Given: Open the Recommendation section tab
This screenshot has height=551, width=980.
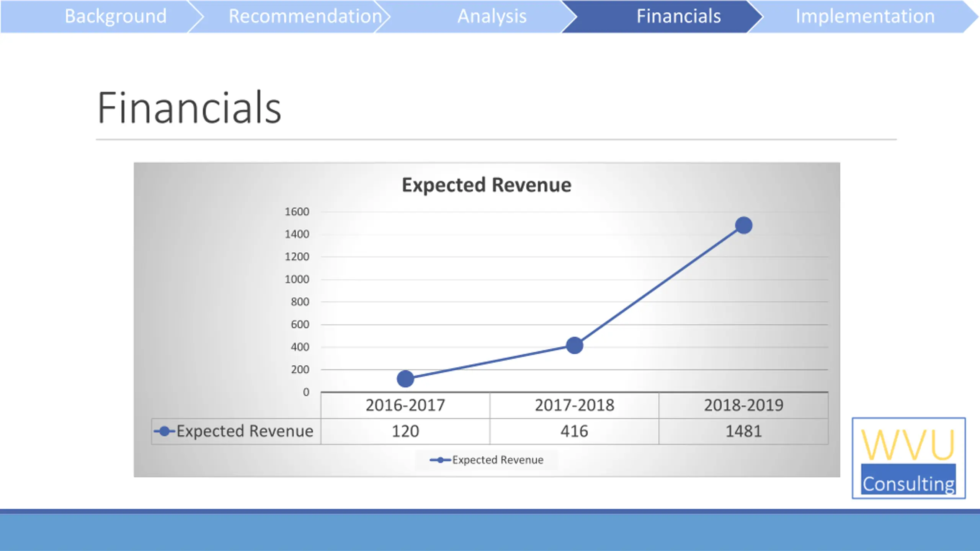Looking at the screenshot, I should (x=305, y=16).
